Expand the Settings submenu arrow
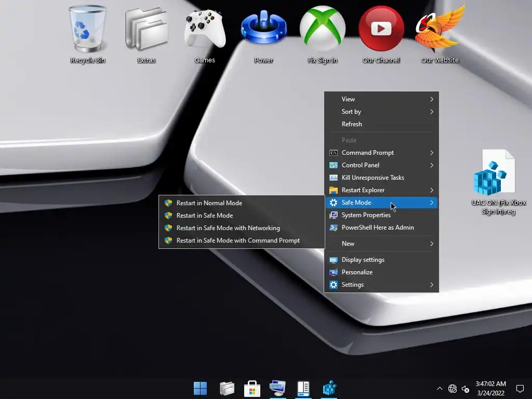The image size is (532, 399). pyautogui.click(x=432, y=285)
